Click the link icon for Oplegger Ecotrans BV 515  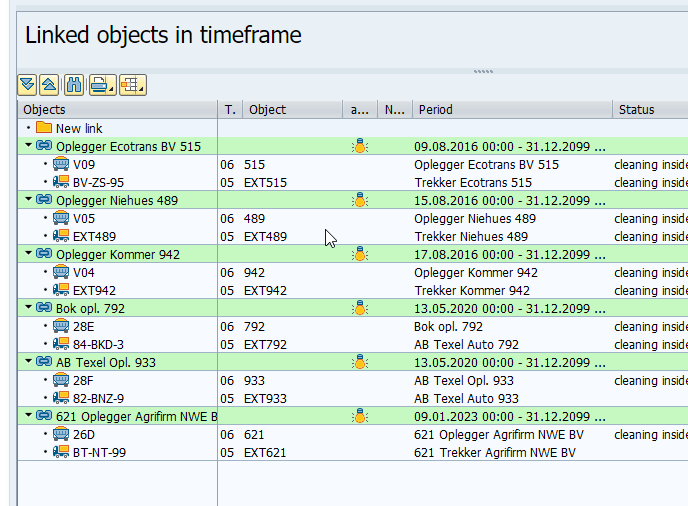click(44, 145)
